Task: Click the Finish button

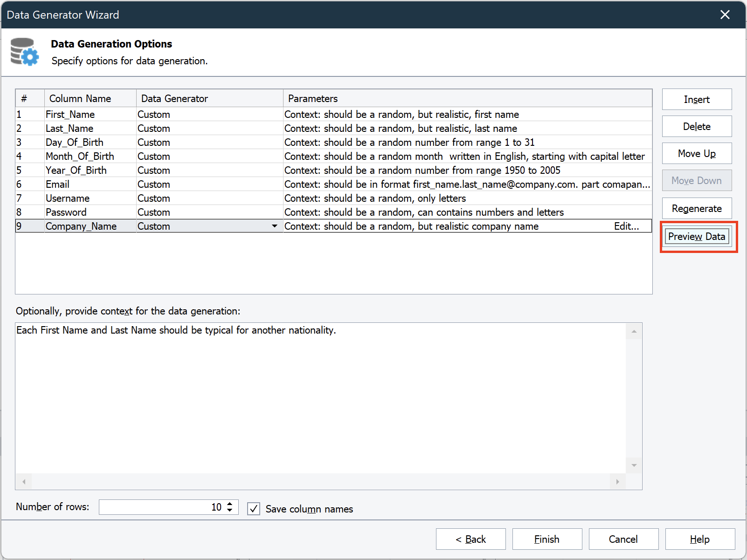Action: coord(546,539)
